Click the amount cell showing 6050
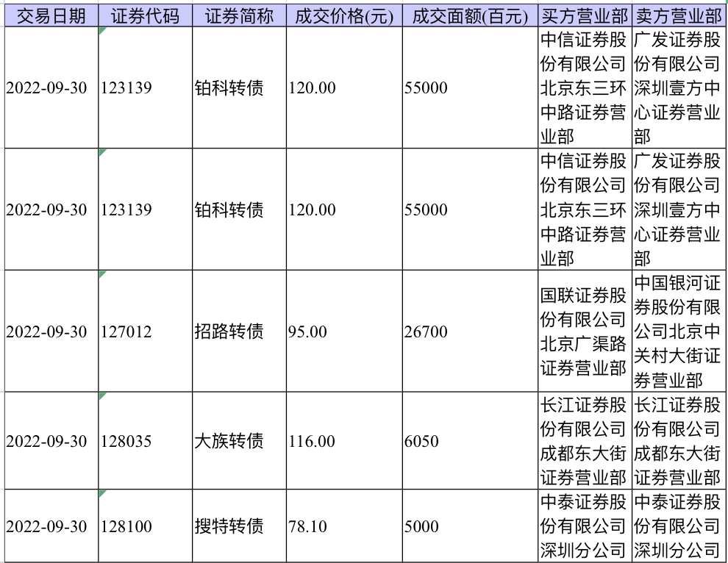This screenshot has height=563, width=728. [x=471, y=440]
